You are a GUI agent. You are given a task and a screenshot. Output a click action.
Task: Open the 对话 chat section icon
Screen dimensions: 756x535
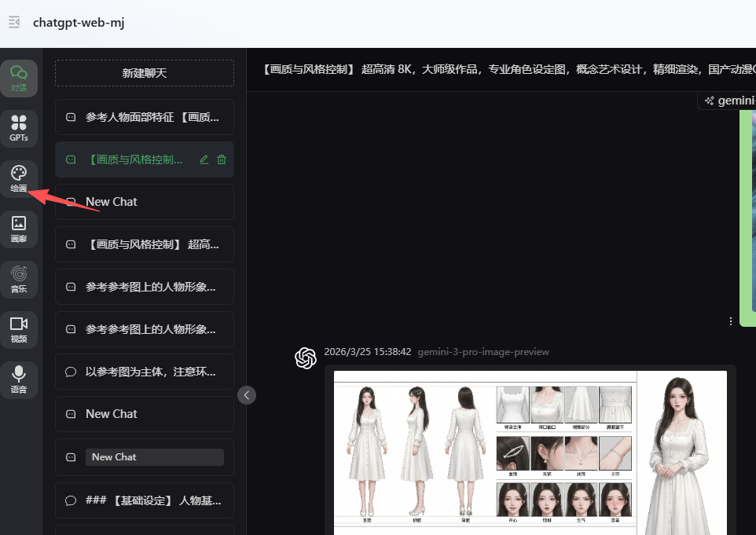pos(19,79)
